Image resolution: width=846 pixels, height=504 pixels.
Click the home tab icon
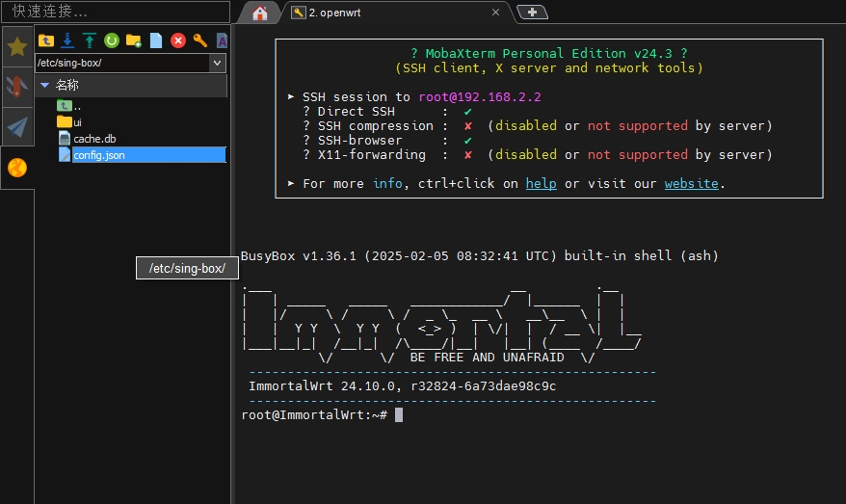click(x=260, y=13)
